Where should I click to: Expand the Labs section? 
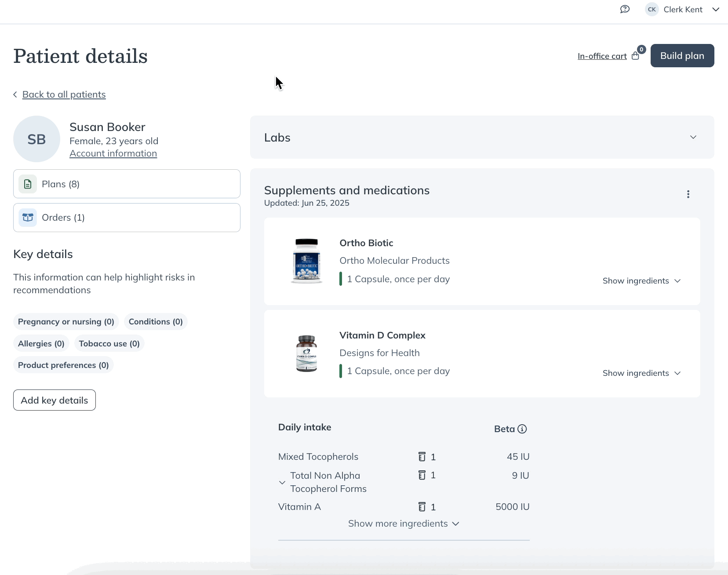pyautogui.click(x=693, y=137)
